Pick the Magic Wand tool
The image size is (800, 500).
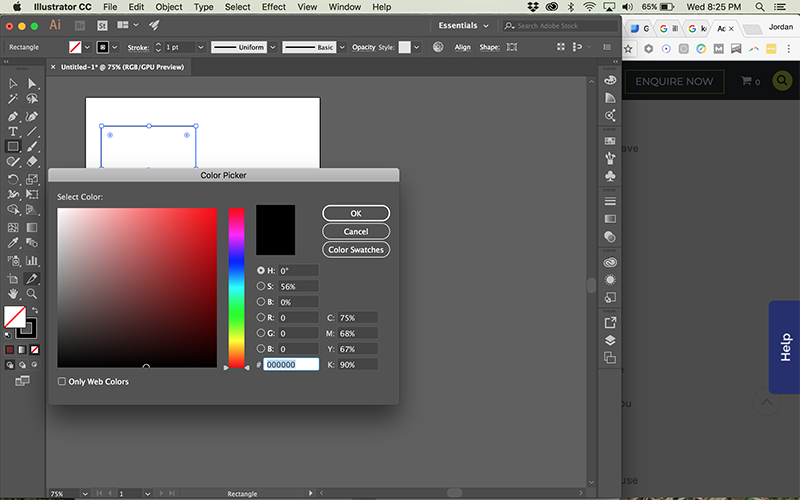click(x=13, y=98)
